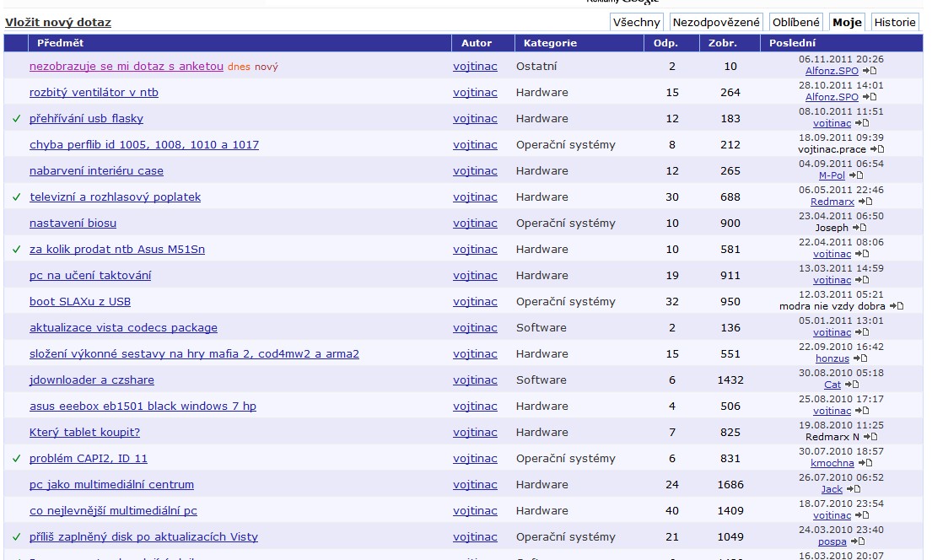Select the Moje tab
The height and width of the screenshot is (560, 932).
(847, 23)
